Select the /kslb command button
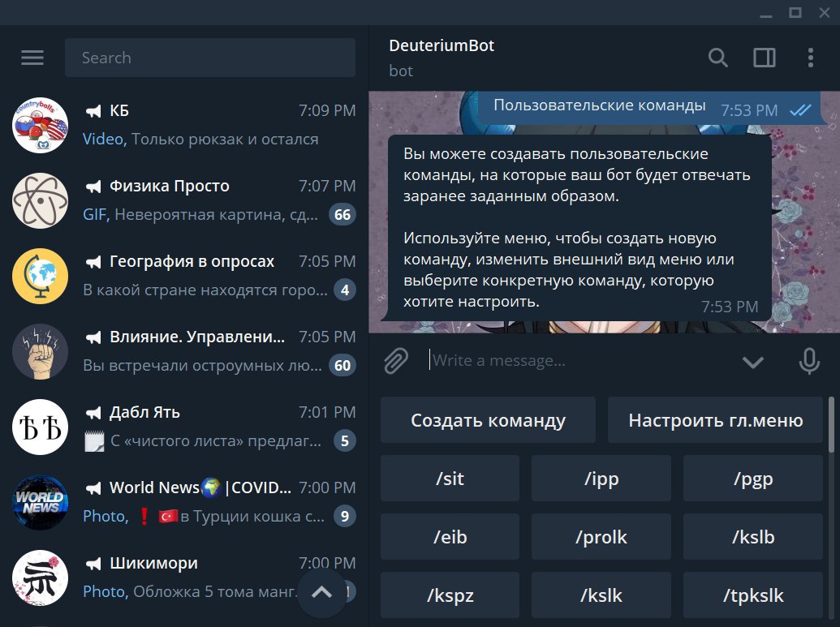This screenshot has width=840, height=627. point(752,536)
